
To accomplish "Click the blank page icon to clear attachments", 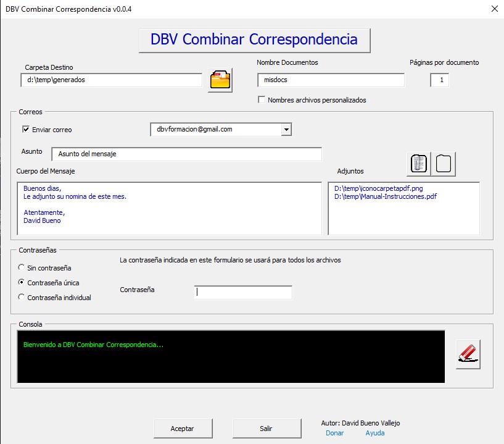I will pyautogui.click(x=444, y=164).
